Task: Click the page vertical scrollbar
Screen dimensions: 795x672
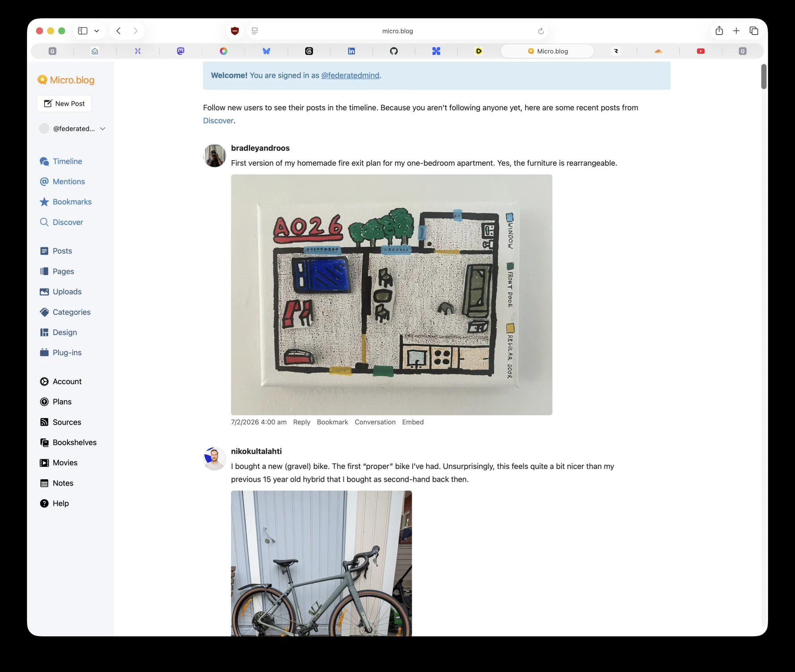Action: pos(764,76)
